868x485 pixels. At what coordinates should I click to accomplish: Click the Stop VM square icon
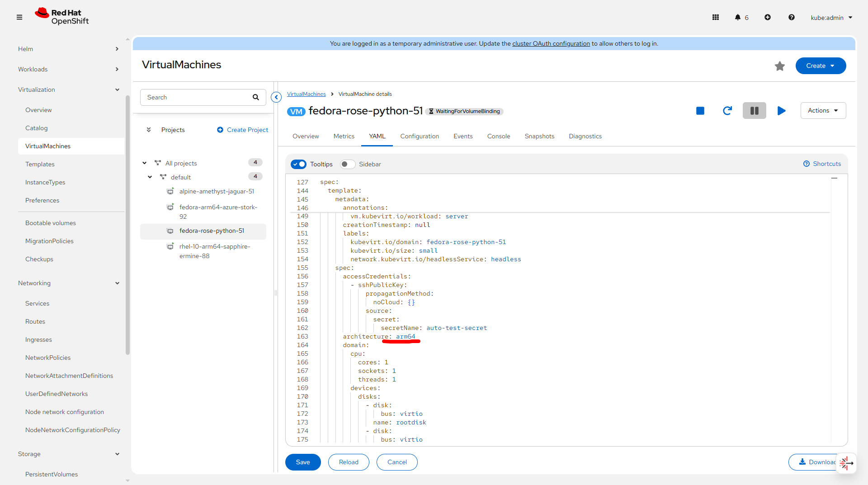click(700, 111)
